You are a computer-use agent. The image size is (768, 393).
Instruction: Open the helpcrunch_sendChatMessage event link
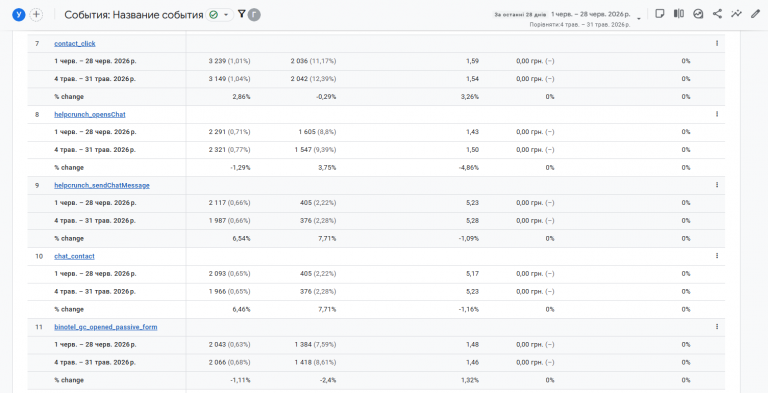pyautogui.click(x=102, y=185)
